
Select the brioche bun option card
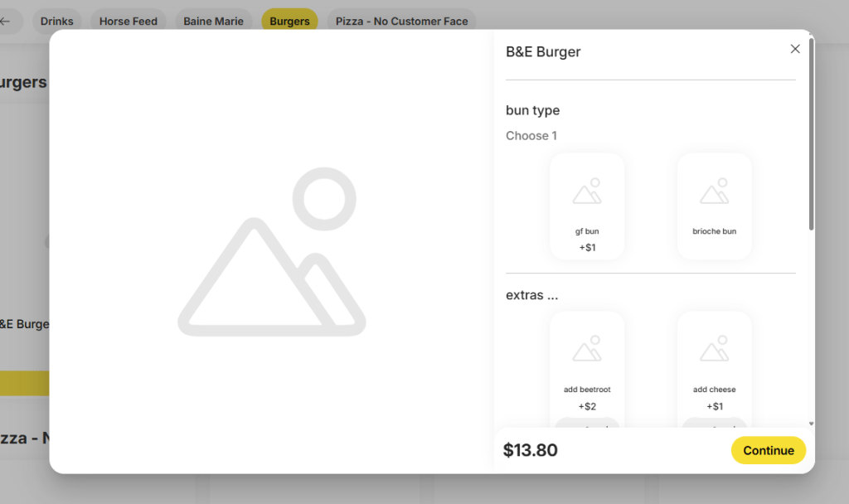(714, 206)
